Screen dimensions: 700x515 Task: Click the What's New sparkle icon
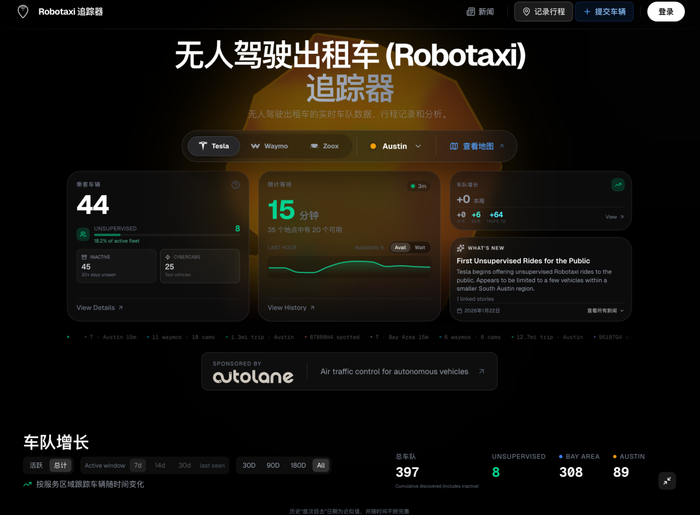460,248
